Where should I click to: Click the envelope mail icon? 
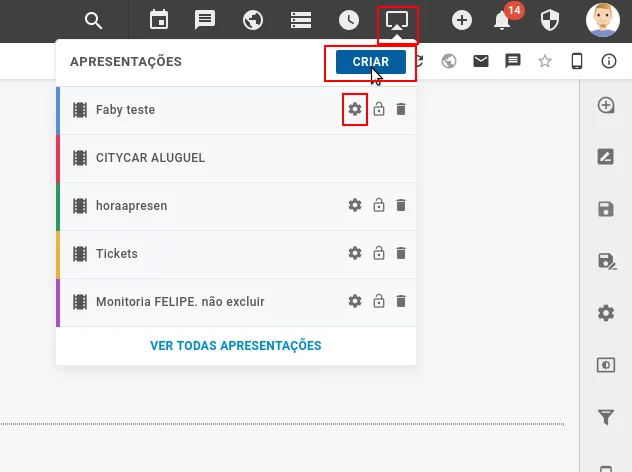tap(481, 61)
